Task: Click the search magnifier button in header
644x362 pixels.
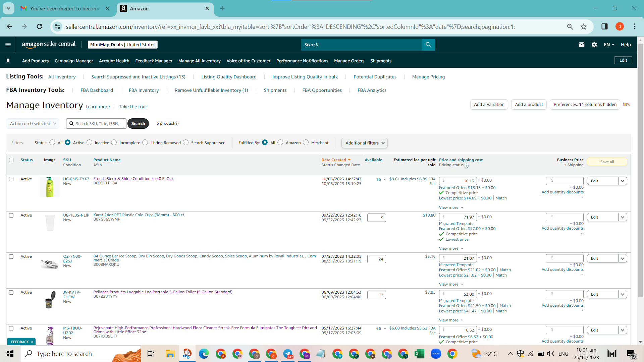Action: [428, 45]
